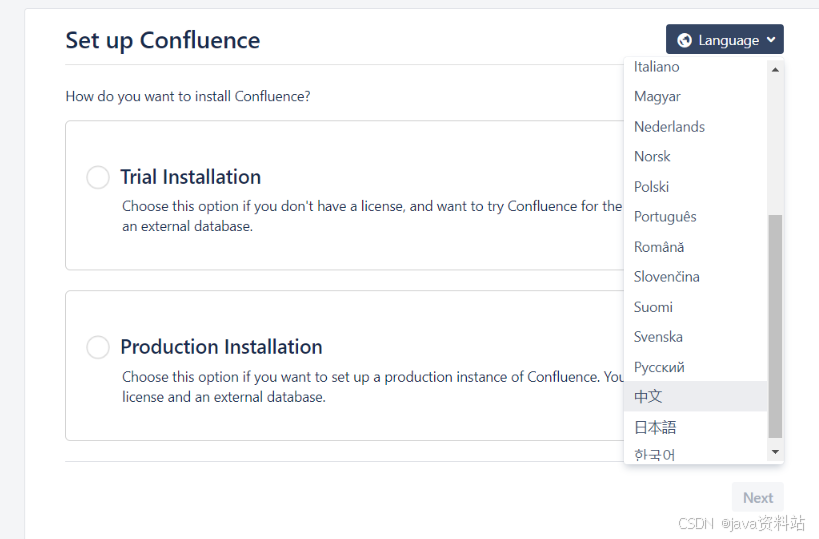
Task: Switch language to Português
Action: click(x=665, y=217)
